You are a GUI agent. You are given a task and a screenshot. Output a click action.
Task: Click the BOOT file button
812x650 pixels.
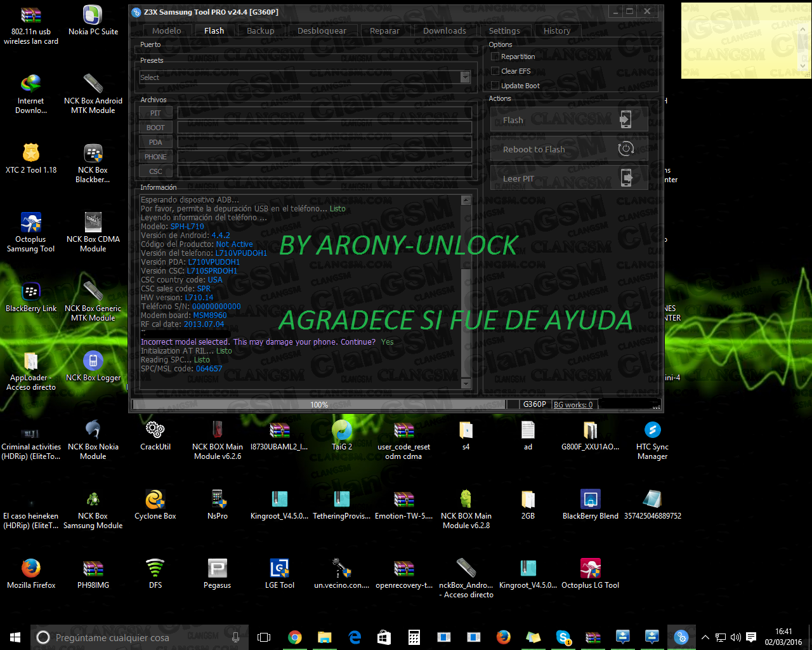tap(155, 128)
